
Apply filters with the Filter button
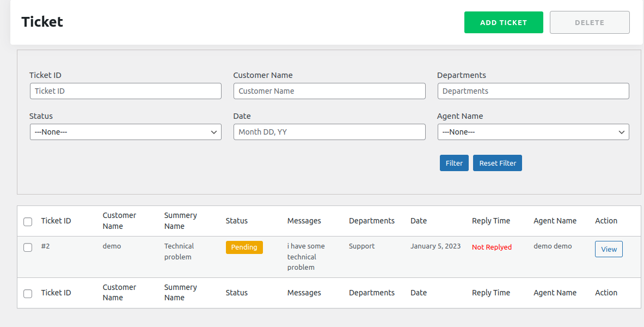(454, 163)
